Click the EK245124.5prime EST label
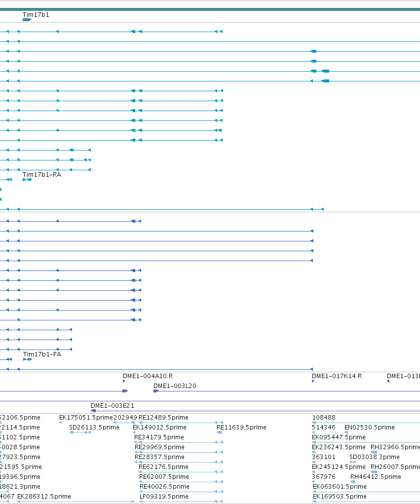420x504 pixels. [339, 467]
